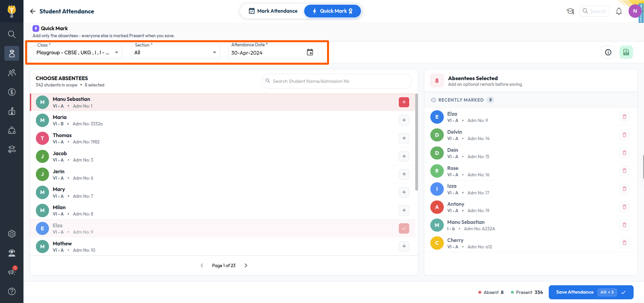Add Maria as absentee with plus button
Image resolution: width=644 pixels, height=303 pixels.
click(x=404, y=120)
